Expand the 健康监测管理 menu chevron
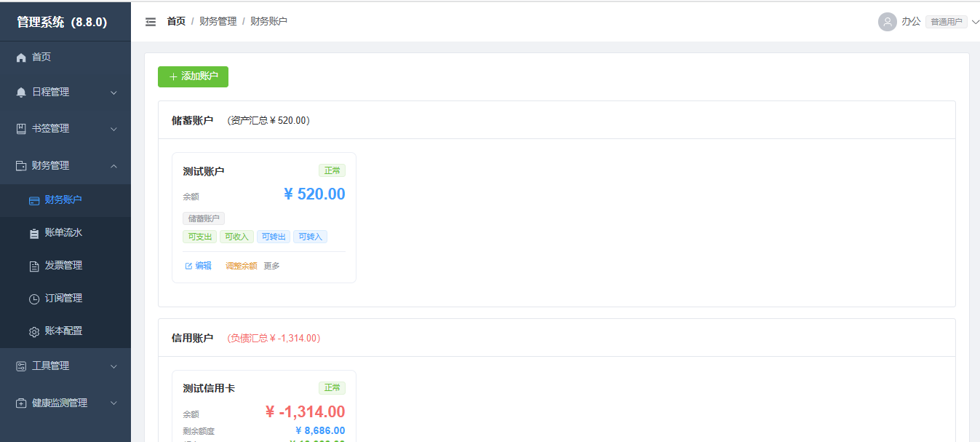The width and height of the screenshot is (980, 442). 113,403
